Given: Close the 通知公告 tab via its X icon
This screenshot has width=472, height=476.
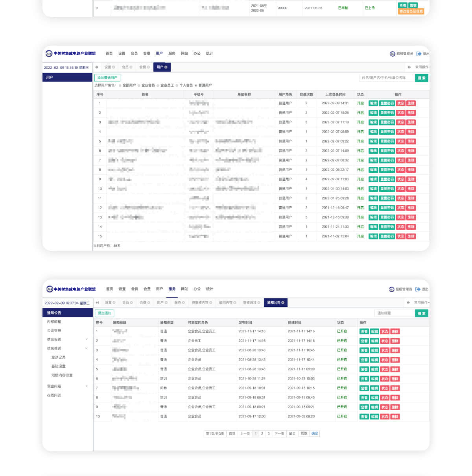Looking at the screenshot, I should [283, 303].
